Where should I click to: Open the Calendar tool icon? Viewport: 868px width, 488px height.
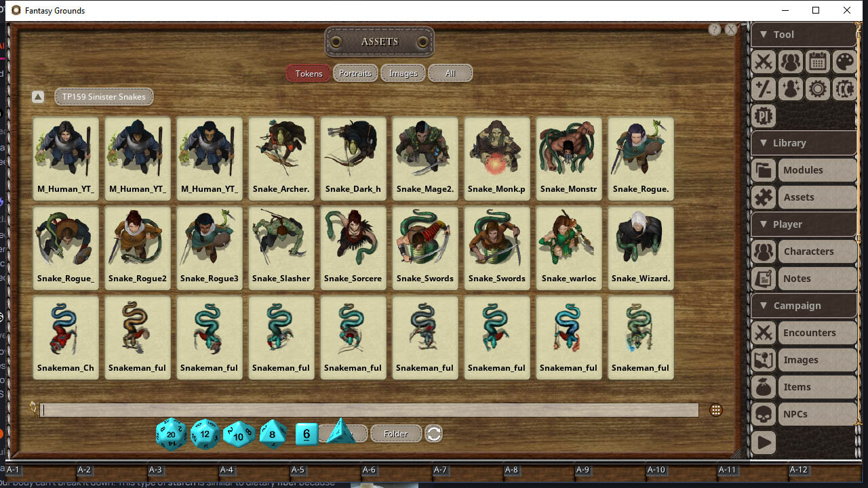[818, 62]
